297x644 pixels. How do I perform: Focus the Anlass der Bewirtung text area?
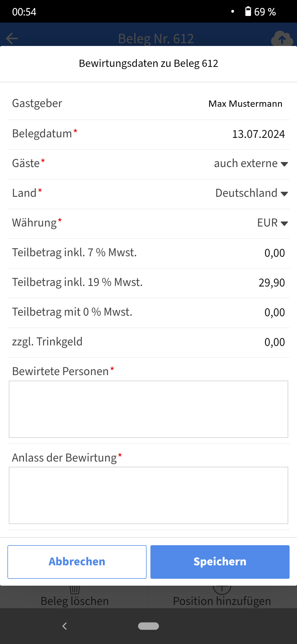pyautogui.click(x=148, y=495)
